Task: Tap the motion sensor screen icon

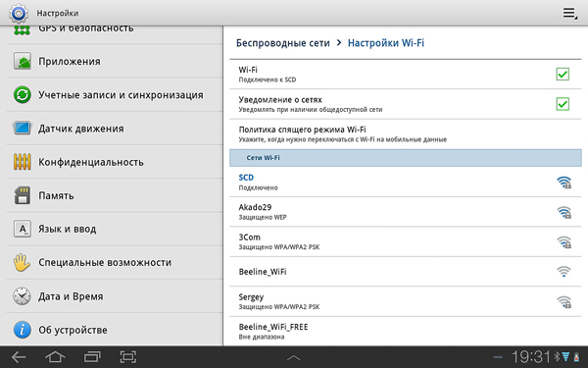Action: point(23,129)
